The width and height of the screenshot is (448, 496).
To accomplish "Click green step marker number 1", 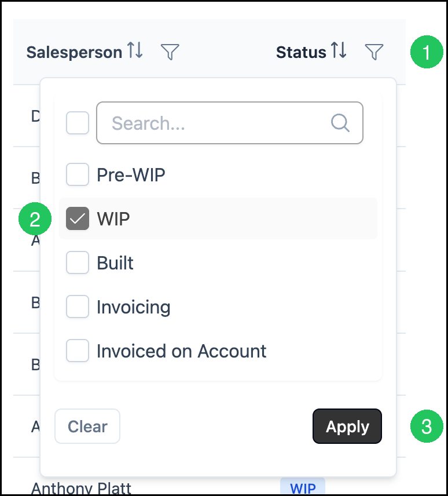I will [427, 52].
